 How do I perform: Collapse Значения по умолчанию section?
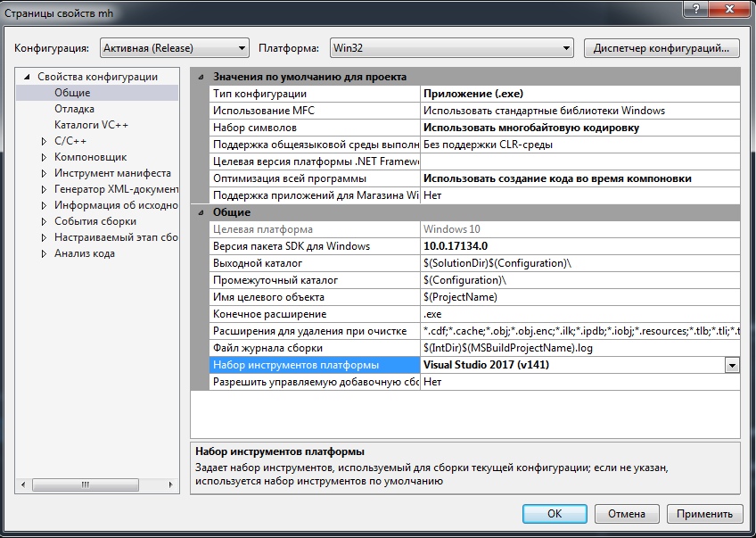pyautogui.click(x=200, y=78)
